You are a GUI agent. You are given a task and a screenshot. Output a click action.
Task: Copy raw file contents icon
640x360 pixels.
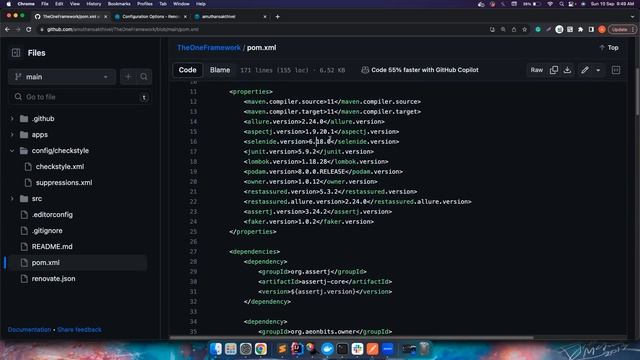point(553,70)
